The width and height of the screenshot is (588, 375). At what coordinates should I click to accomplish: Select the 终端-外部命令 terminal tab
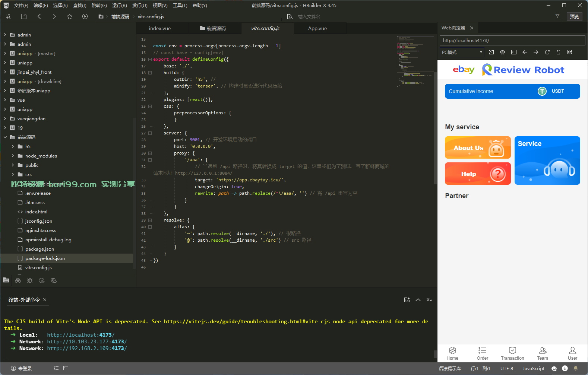point(24,300)
